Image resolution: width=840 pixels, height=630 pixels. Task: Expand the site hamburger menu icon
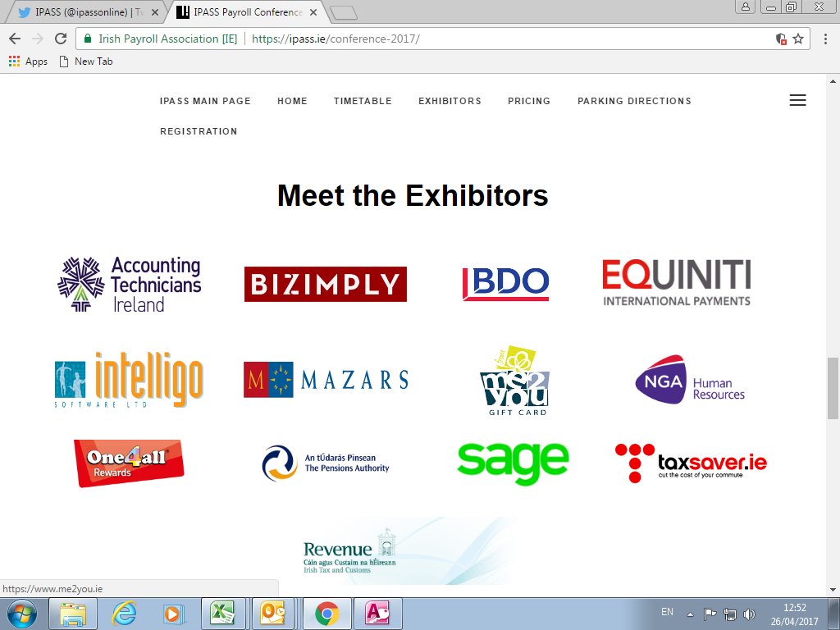pyautogui.click(x=797, y=100)
